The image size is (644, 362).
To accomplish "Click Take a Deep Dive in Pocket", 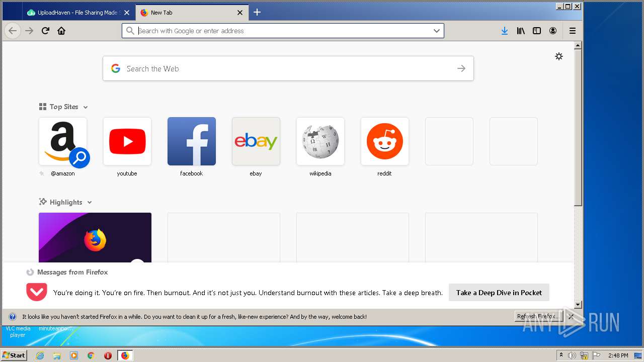I will coord(499,293).
